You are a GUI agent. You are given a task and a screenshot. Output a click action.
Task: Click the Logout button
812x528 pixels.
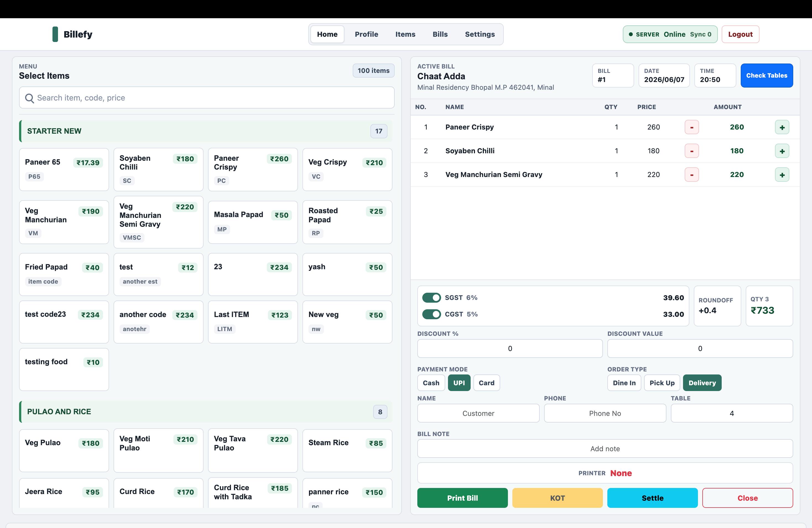click(x=740, y=34)
